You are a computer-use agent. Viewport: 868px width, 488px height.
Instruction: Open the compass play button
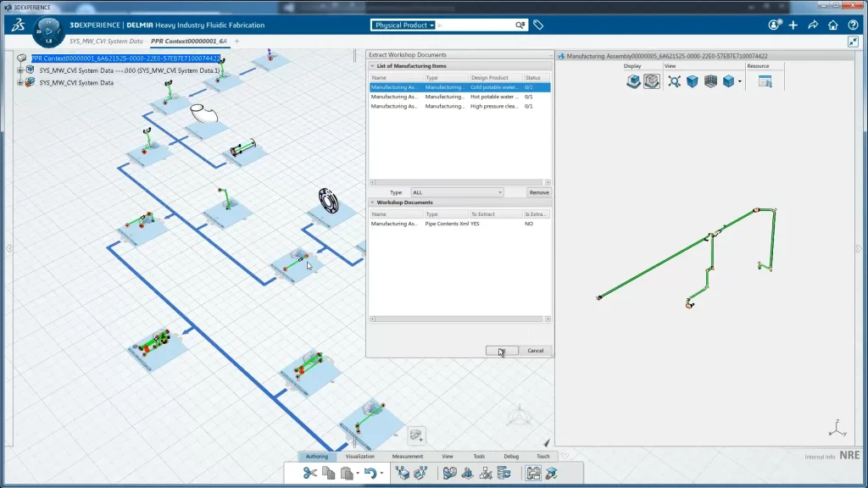pyautogui.click(x=48, y=31)
